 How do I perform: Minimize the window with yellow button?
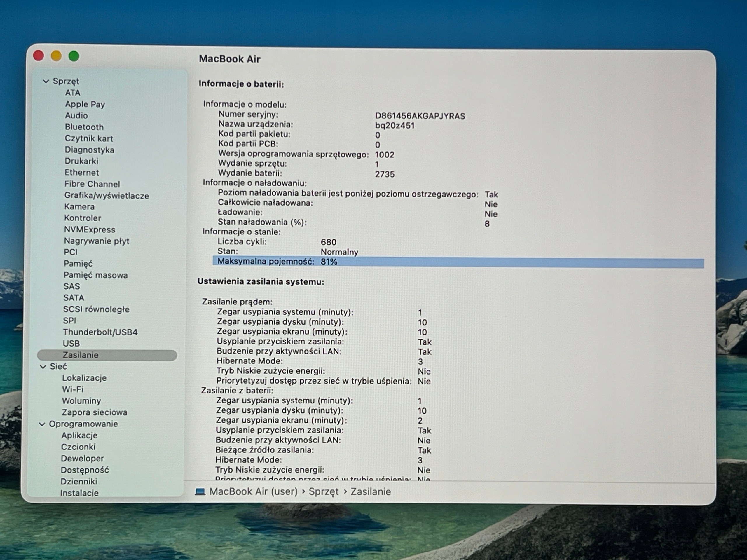[x=56, y=56]
